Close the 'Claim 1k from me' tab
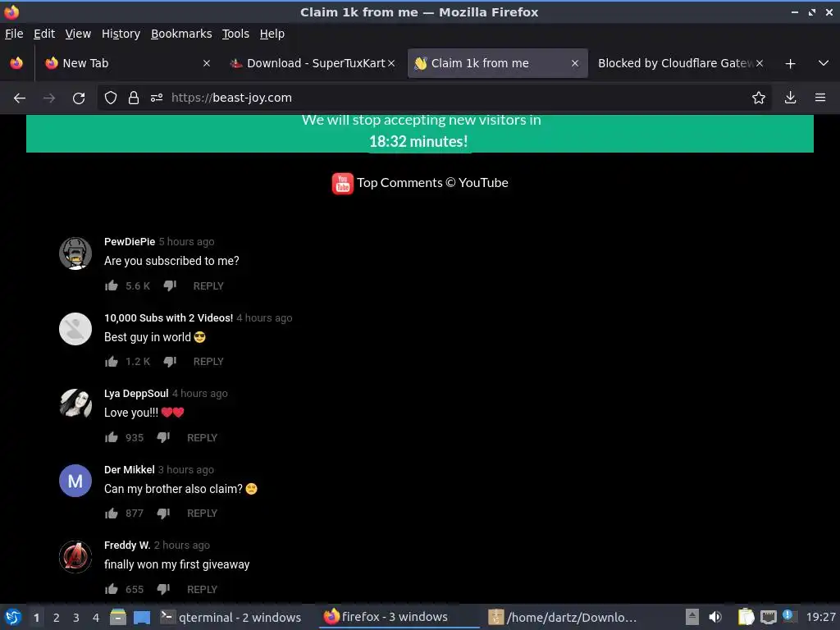Image resolution: width=840 pixels, height=630 pixels. (x=575, y=63)
